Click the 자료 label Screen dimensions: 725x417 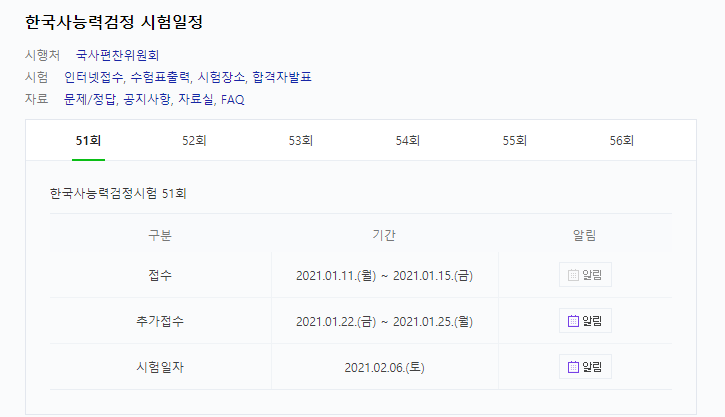(x=37, y=99)
